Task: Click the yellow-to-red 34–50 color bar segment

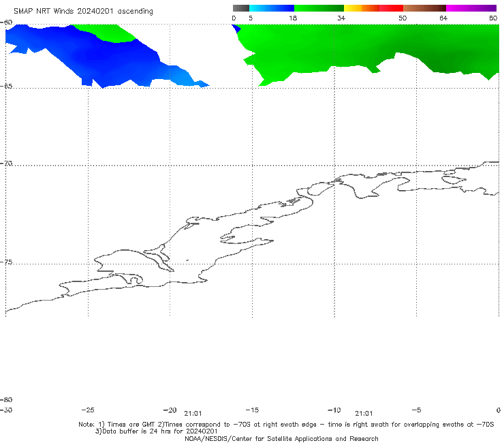Action: pos(373,8)
